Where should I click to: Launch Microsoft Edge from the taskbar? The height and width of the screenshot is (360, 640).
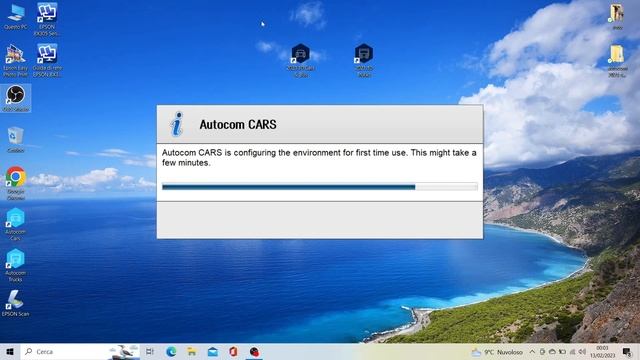pyautogui.click(x=171, y=351)
